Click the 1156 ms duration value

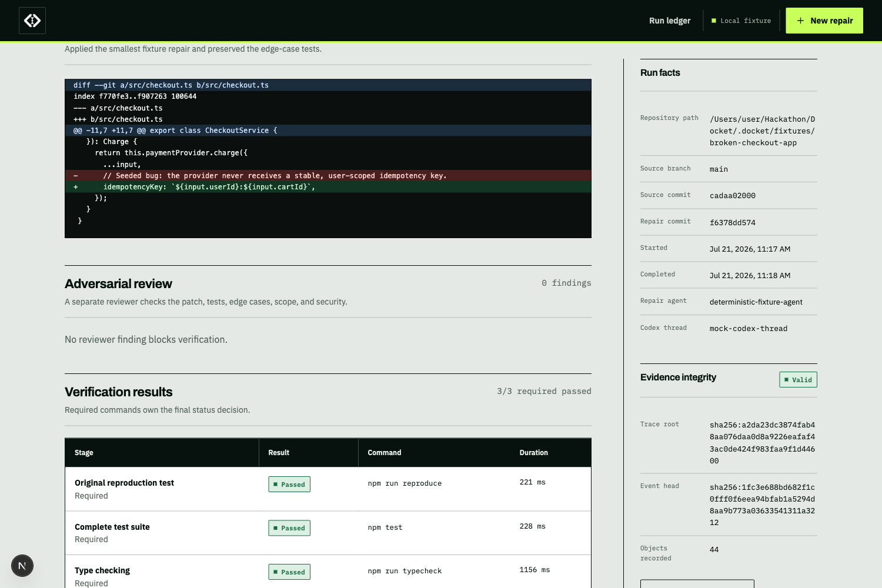click(x=534, y=570)
